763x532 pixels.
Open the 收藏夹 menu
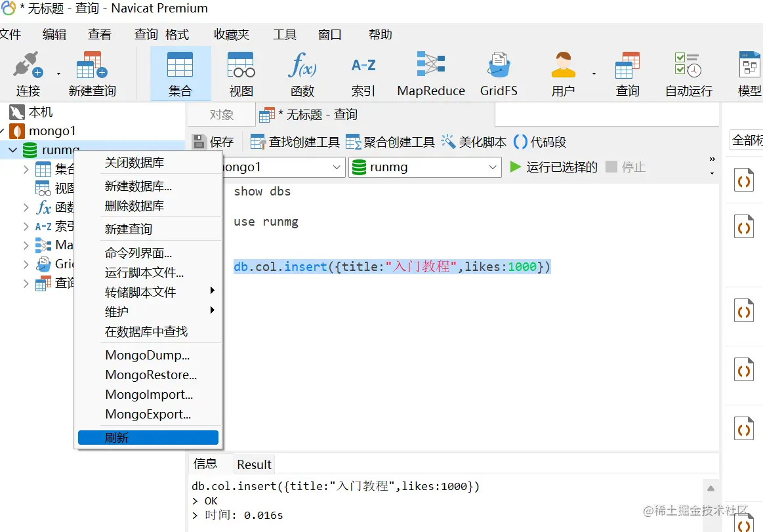click(232, 35)
